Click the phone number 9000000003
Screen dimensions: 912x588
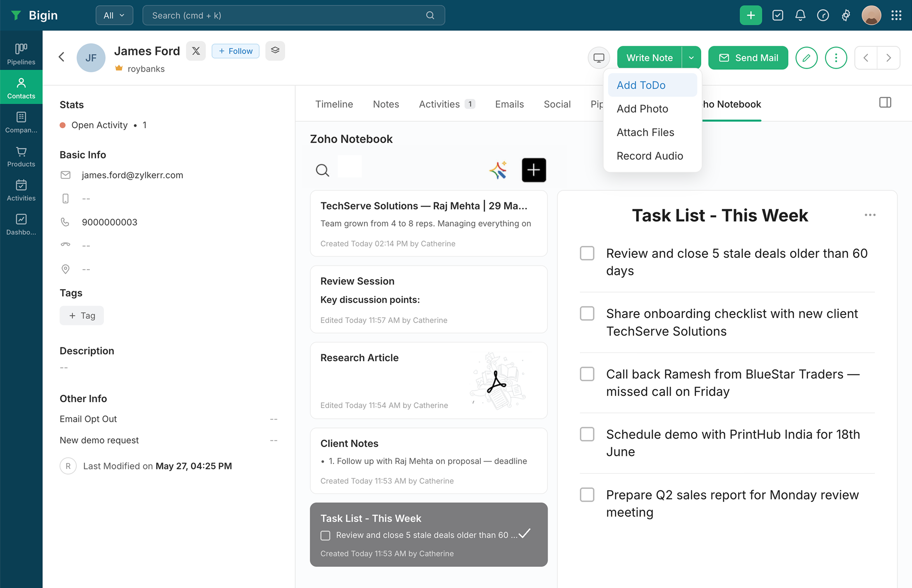110,222
